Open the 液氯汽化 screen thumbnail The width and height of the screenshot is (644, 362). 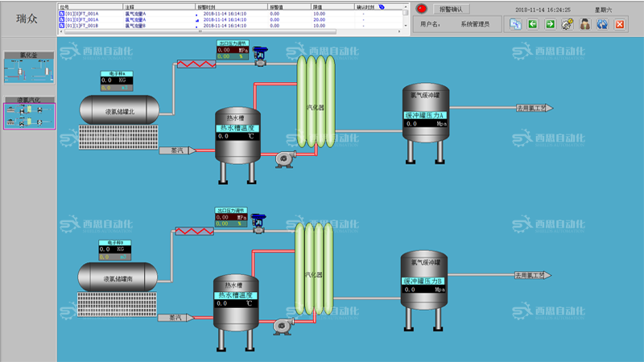[x=29, y=113]
